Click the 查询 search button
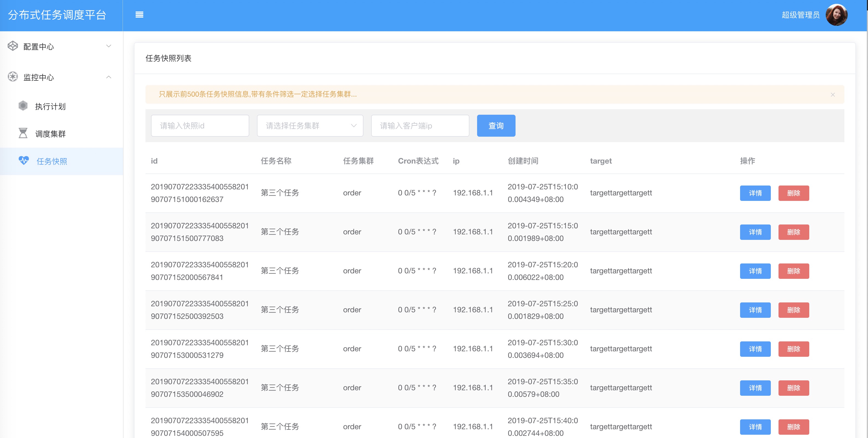868x438 pixels. coord(496,126)
